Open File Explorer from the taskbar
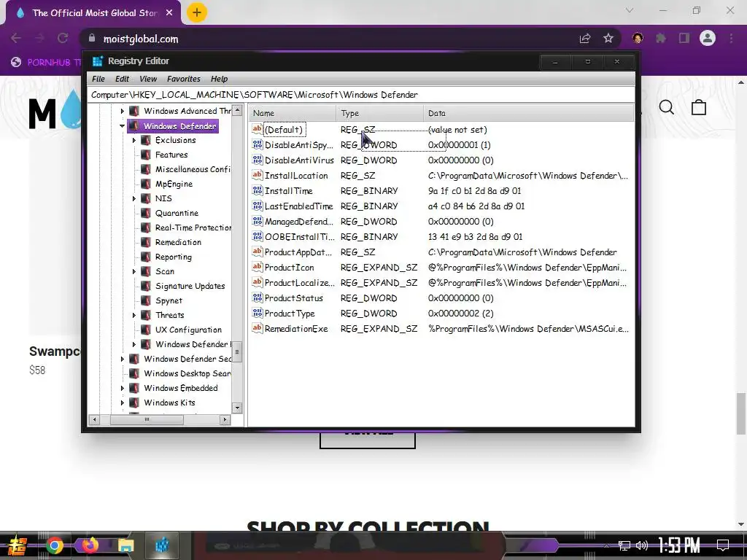Image resolution: width=747 pixels, height=560 pixels. [126, 545]
